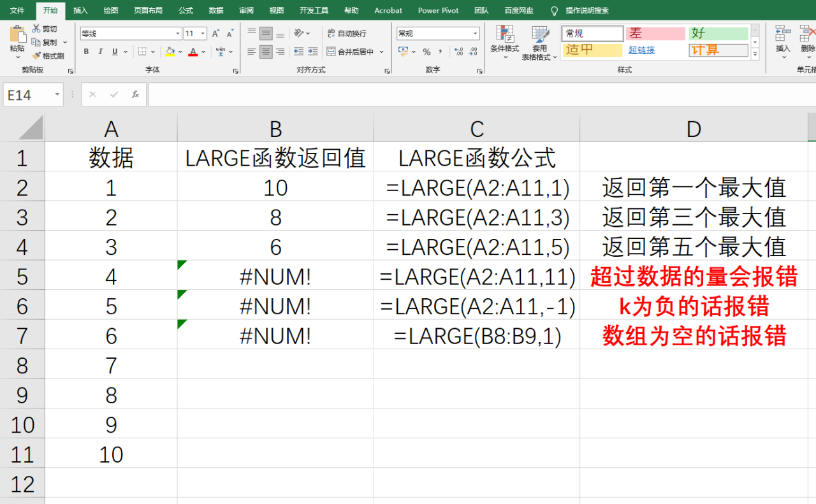The image size is (816, 504).
Task: Click the cell borders icon
Action: pos(142,52)
